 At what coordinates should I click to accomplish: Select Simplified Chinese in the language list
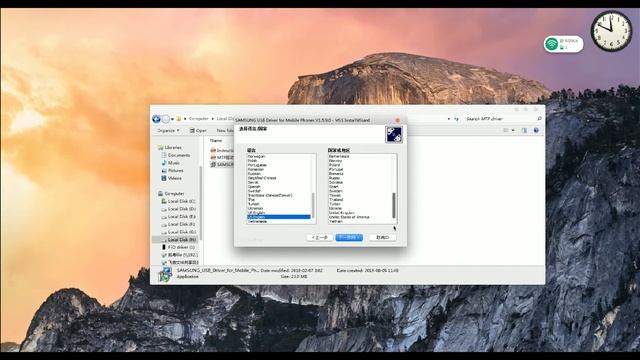(262, 178)
